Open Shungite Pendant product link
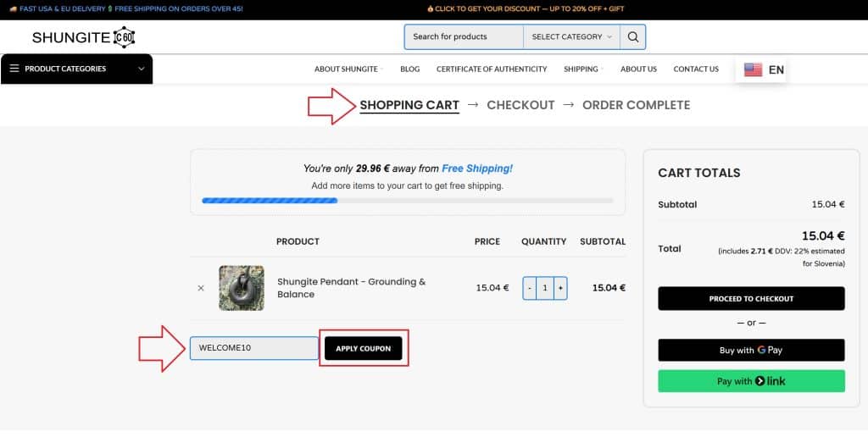The width and height of the screenshot is (868, 437). tap(351, 288)
